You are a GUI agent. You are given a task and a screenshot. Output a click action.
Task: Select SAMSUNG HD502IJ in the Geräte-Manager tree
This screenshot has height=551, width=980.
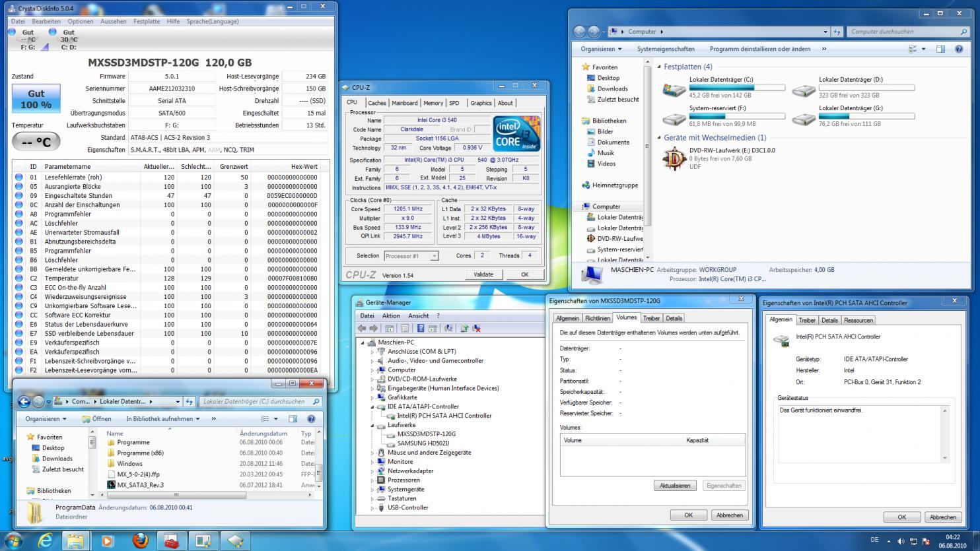pyautogui.click(x=423, y=443)
